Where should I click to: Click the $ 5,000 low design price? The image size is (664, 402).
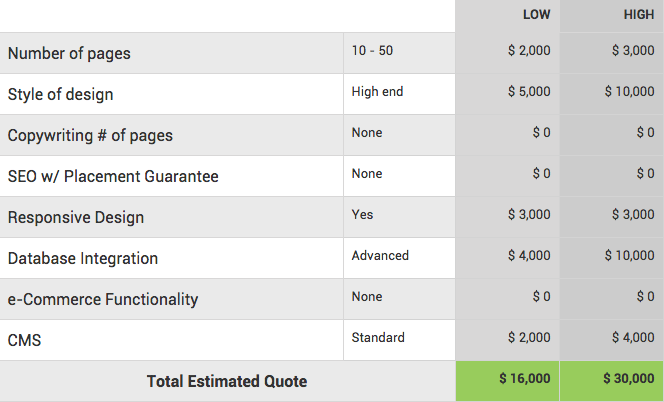coord(529,91)
